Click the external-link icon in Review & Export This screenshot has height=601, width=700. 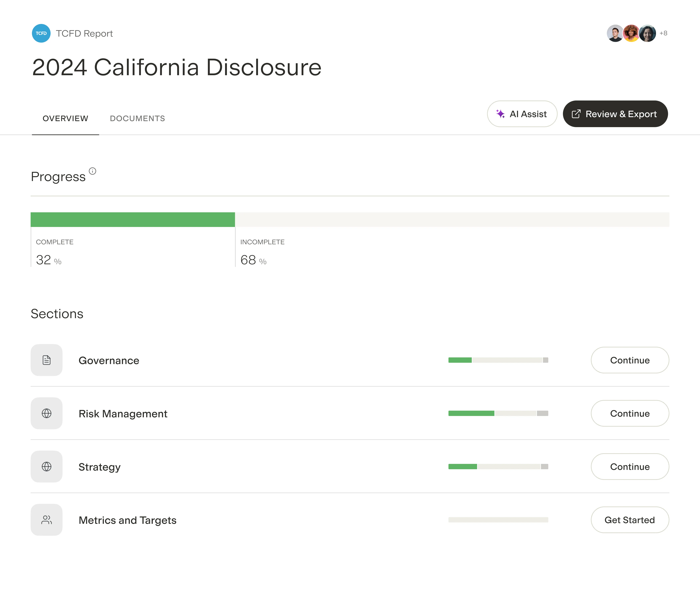(576, 114)
